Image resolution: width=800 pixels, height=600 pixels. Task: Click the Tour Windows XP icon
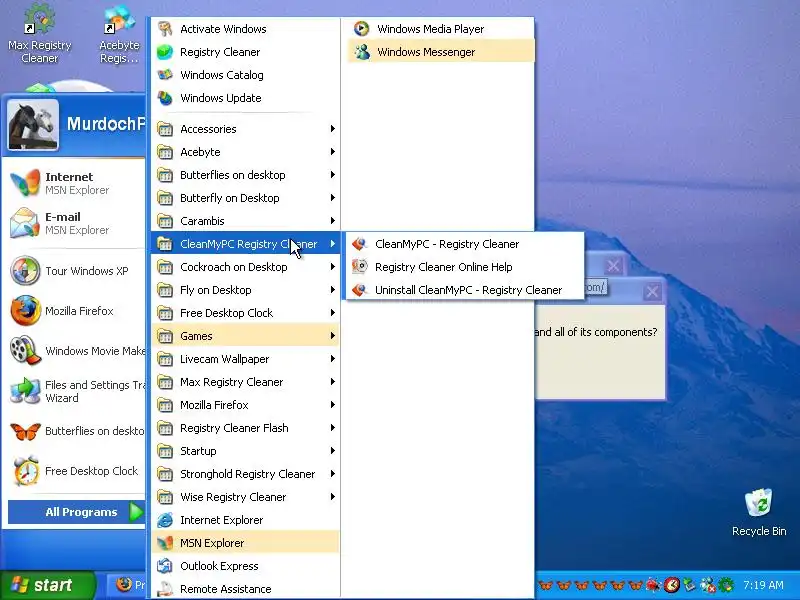25,270
